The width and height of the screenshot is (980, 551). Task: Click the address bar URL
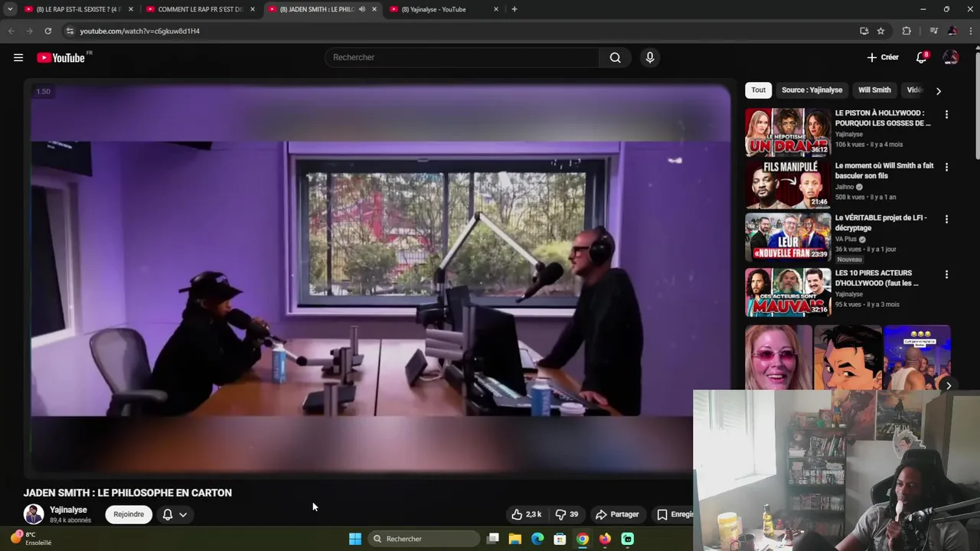(x=140, y=31)
